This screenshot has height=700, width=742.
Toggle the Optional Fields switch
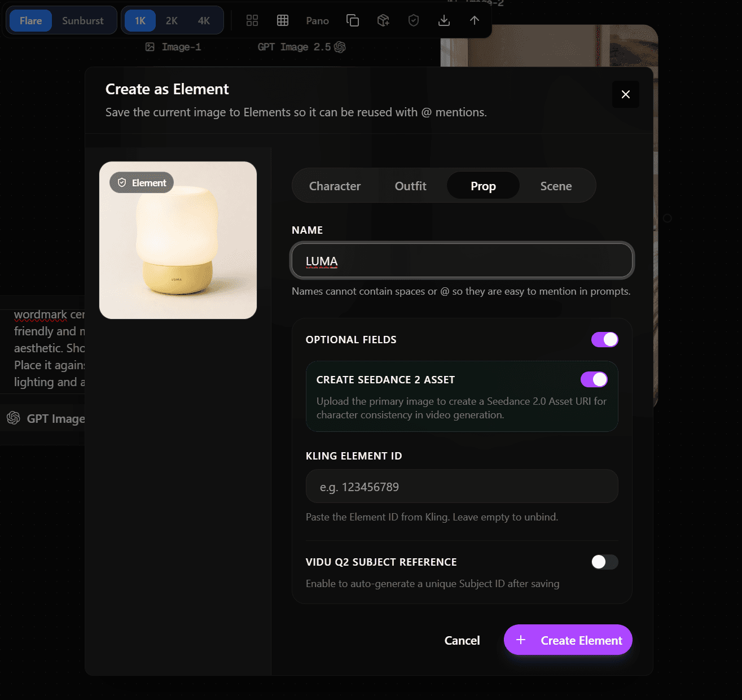click(605, 339)
